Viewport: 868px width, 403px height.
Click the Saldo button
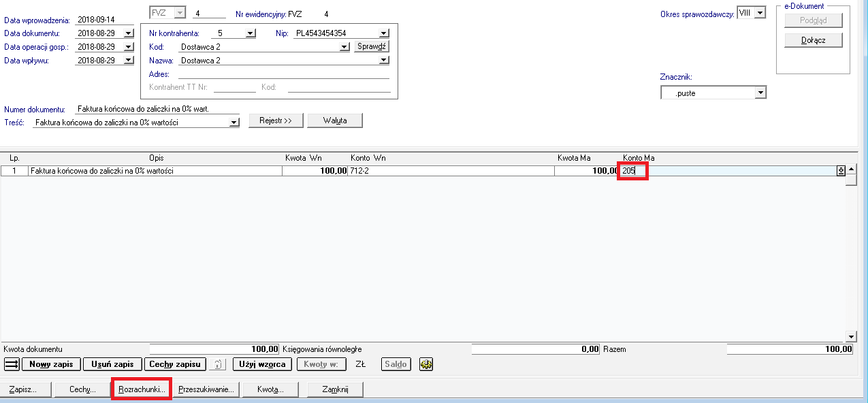396,364
